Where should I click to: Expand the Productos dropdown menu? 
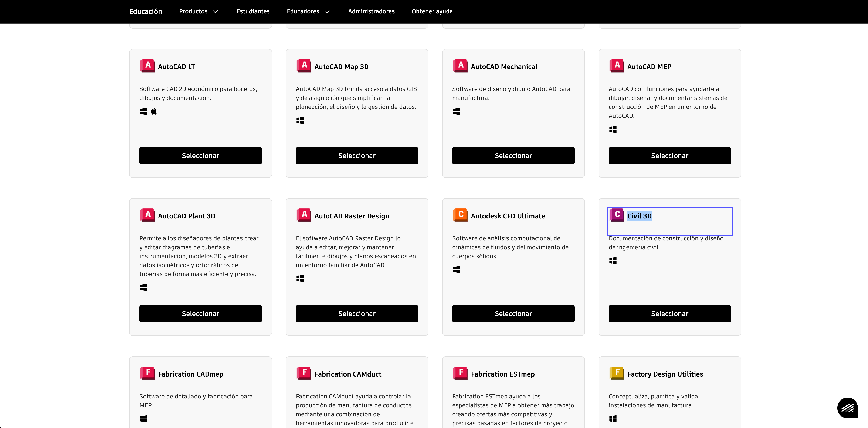(x=199, y=11)
